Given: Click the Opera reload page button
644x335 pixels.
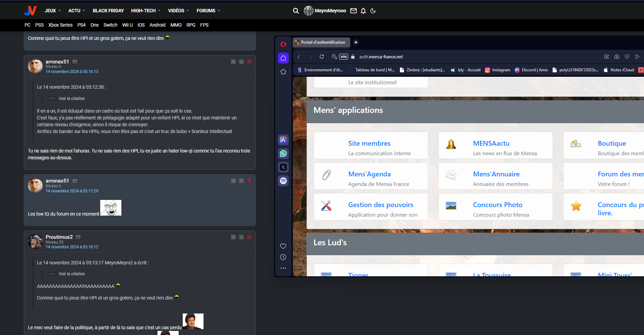Looking at the screenshot, I should click(322, 57).
